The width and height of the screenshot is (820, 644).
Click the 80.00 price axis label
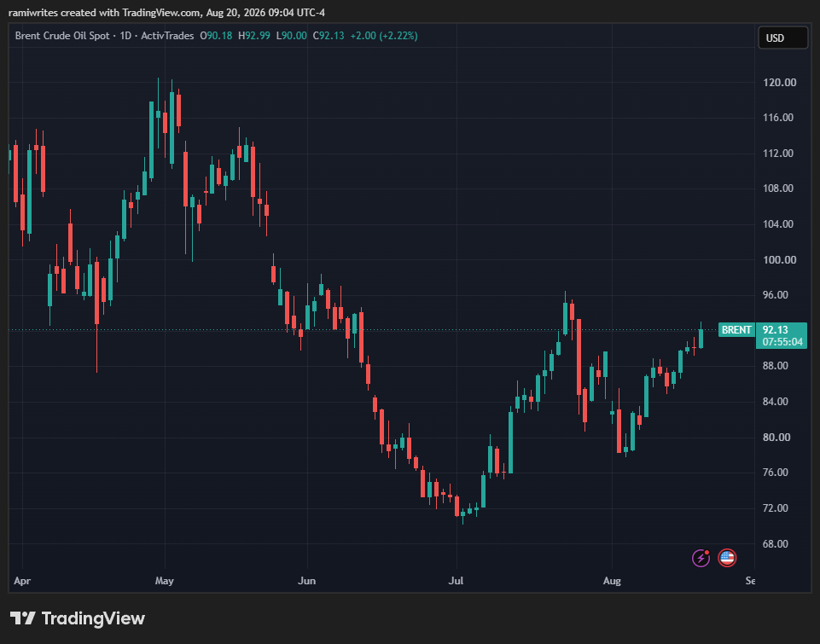click(776, 437)
